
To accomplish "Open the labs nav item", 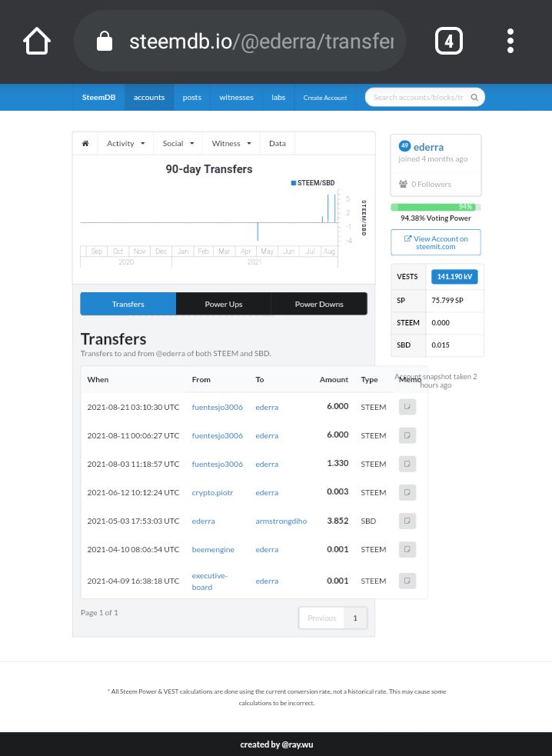I will 278,98.
